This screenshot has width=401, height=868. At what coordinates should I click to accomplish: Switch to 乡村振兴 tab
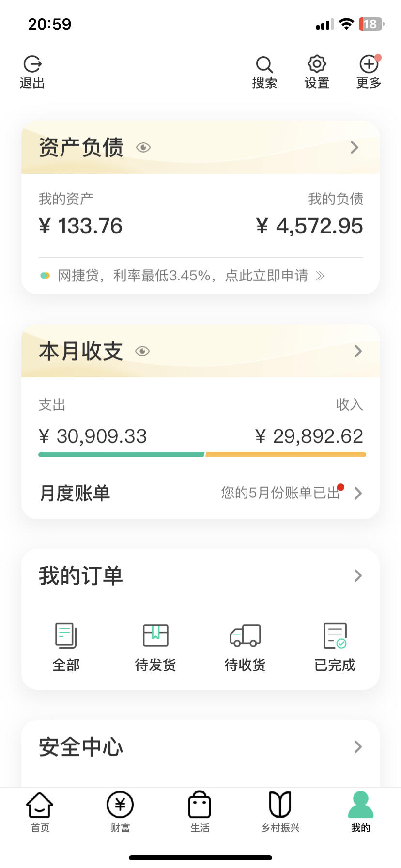(280, 812)
